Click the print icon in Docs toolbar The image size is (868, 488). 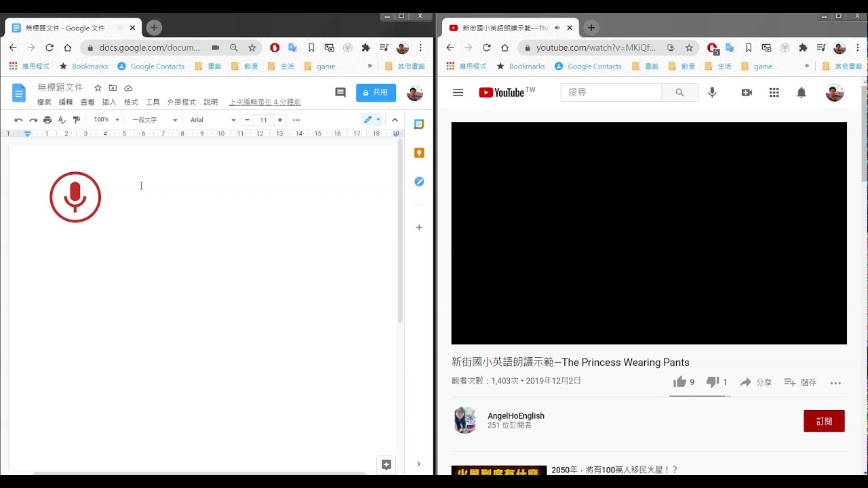(47, 120)
